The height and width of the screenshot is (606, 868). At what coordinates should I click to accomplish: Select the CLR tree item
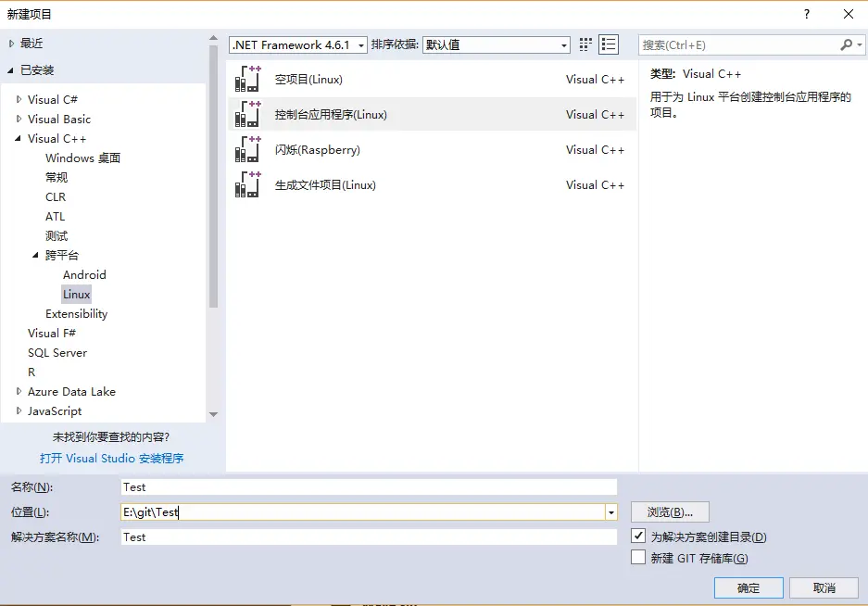tap(56, 196)
